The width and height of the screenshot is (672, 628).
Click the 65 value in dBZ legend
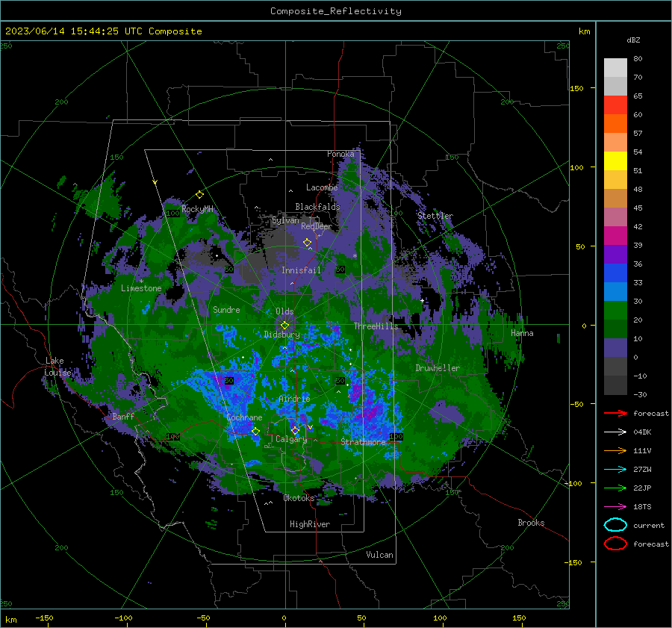tap(638, 96)
